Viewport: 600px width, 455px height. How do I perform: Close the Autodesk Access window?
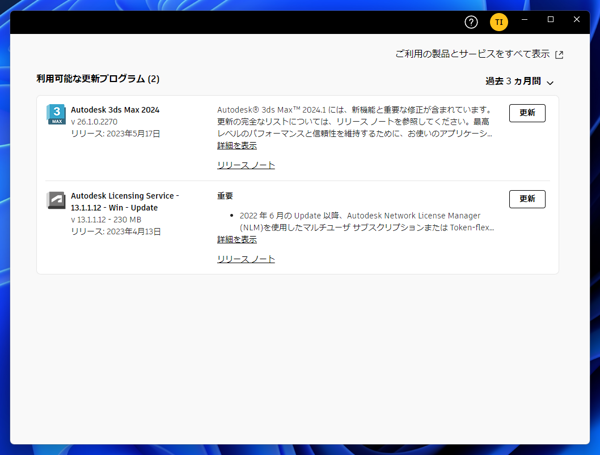coord(577,20)
